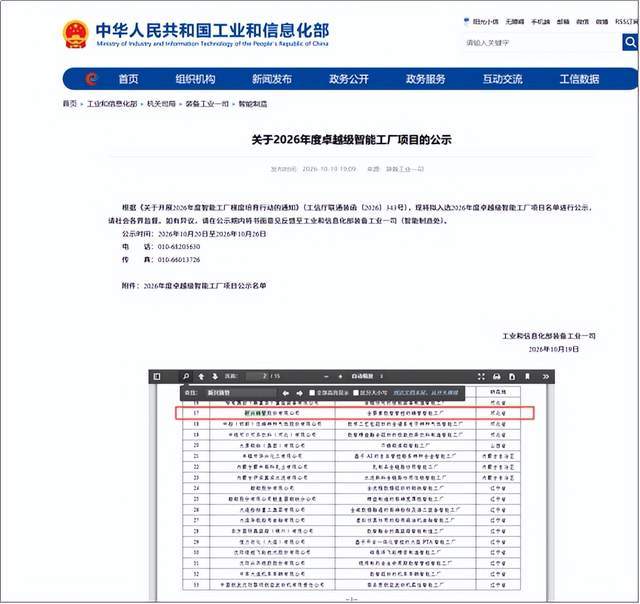Click the PDF find text input
Screen dimensions: 640x604
point(241,393)
